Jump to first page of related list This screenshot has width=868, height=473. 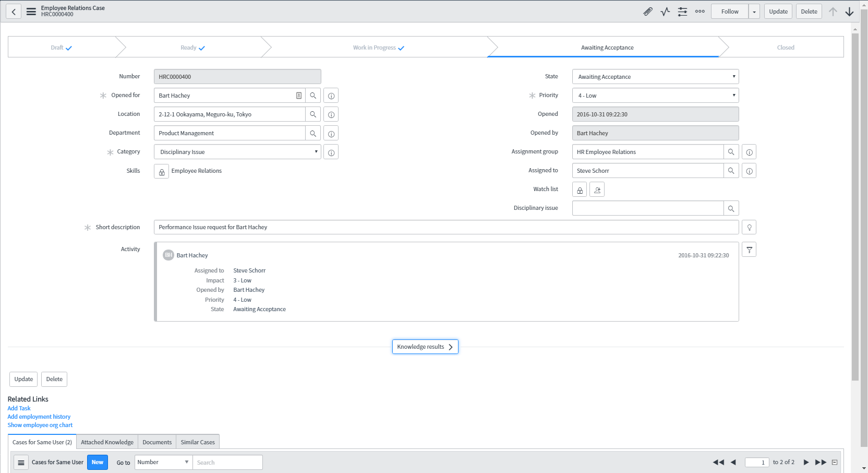(x=718, y=463)
